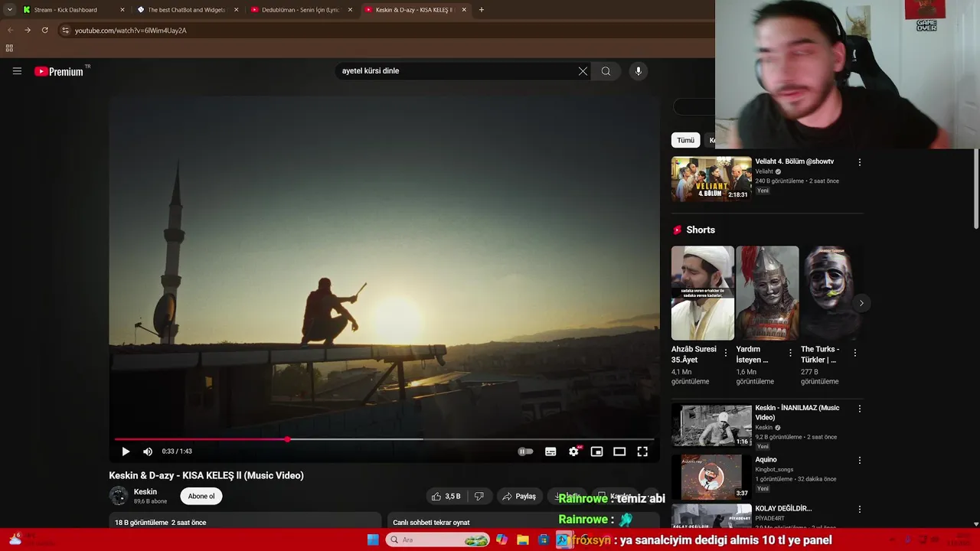The width and height of the screenshot is (980, 551).
Task: Open options for Yardım İsteyen short
Action: [x=791, y=353]
